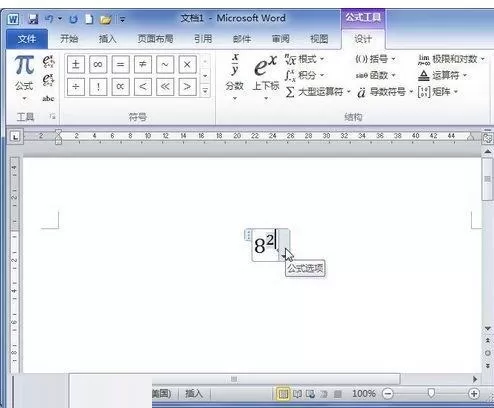Create a new blank document icon
This screenshot has height=408, width=494.
click(x=89, y=19)
